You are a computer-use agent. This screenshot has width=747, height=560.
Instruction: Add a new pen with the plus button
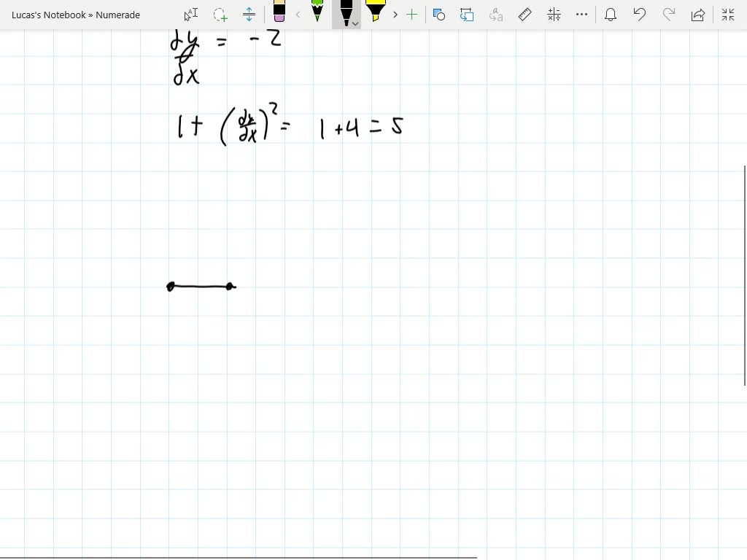[x=412, y=15]
